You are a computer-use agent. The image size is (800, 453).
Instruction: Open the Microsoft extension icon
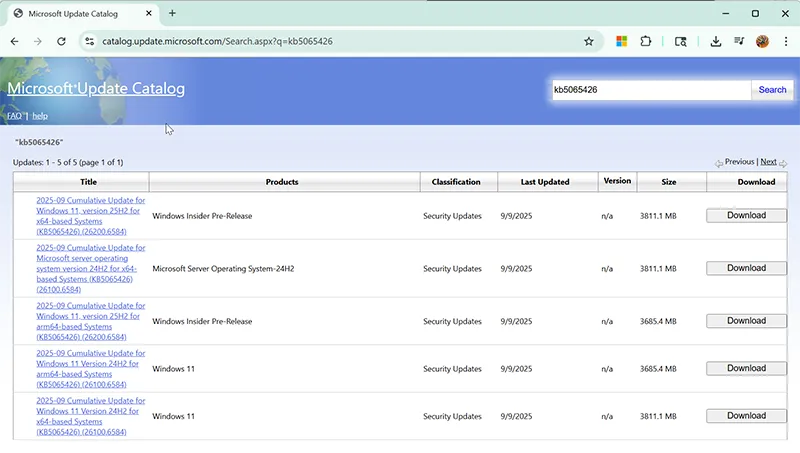[621, 41]
